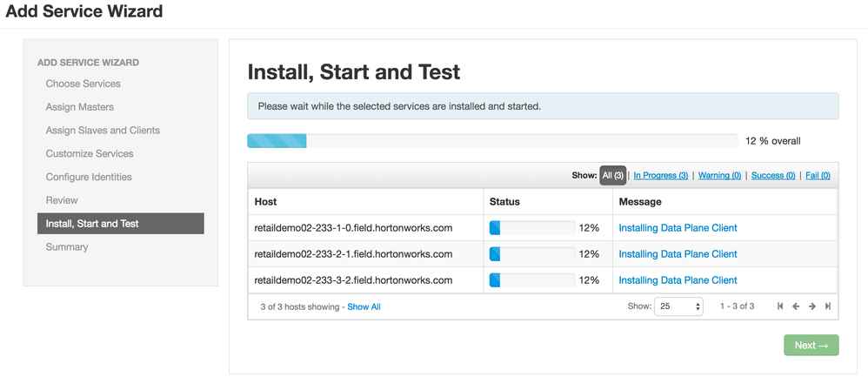Viewport: 868px width, 377px height.
Task: Go to next page of hosts
Action: tap(811, 306)
